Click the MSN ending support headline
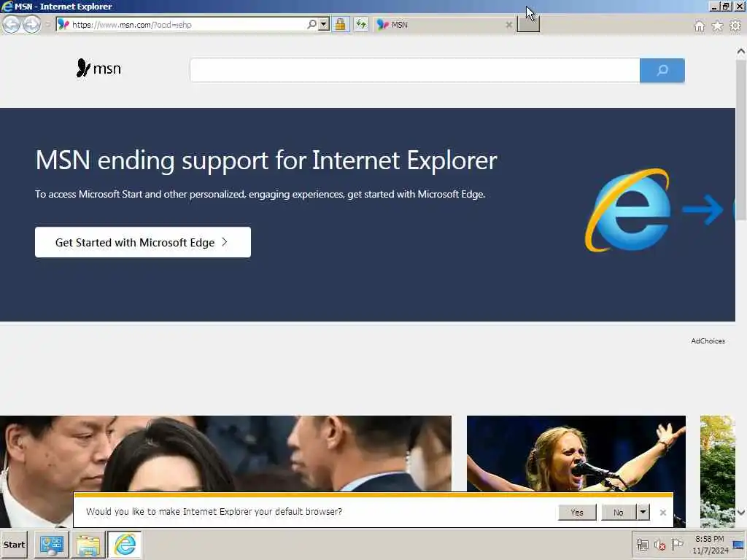The height and width of the screenshot is (560, 747). pyautogui.click(x=266, y=161)
